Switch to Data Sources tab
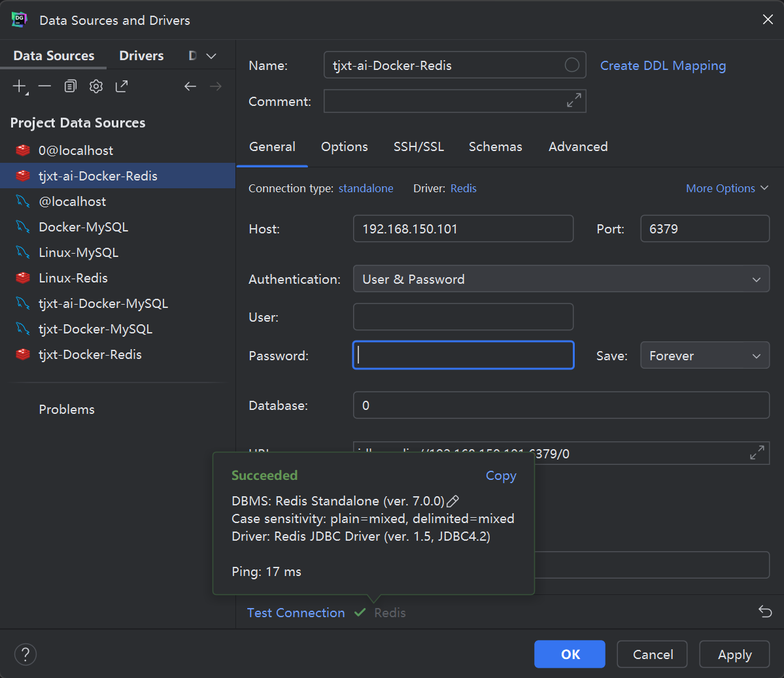 point(54,56)
